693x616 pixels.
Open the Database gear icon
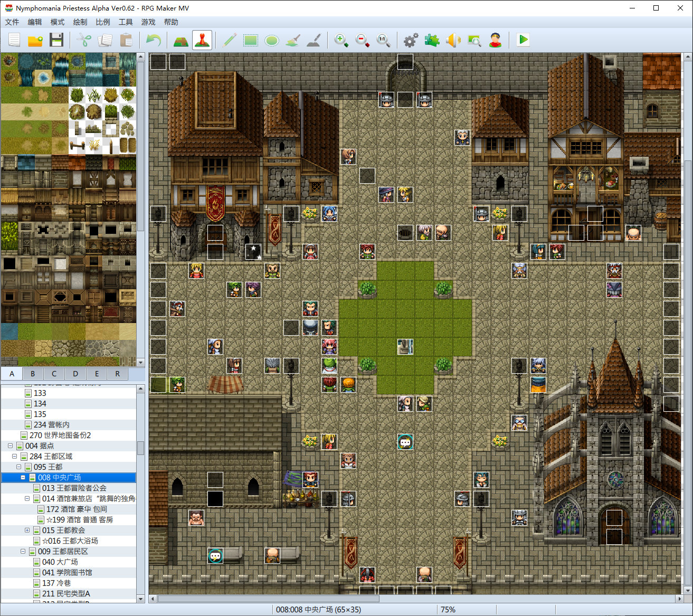point(410,40)
